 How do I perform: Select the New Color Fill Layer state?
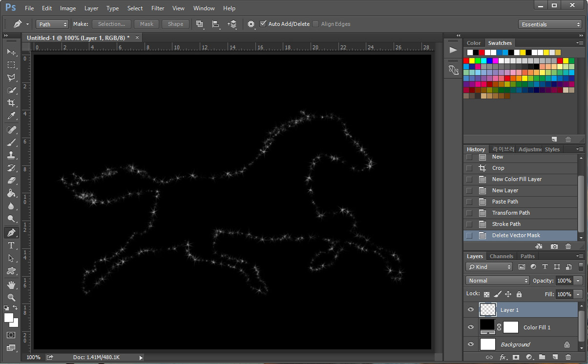pyautogui.click(x=521, y=179)
